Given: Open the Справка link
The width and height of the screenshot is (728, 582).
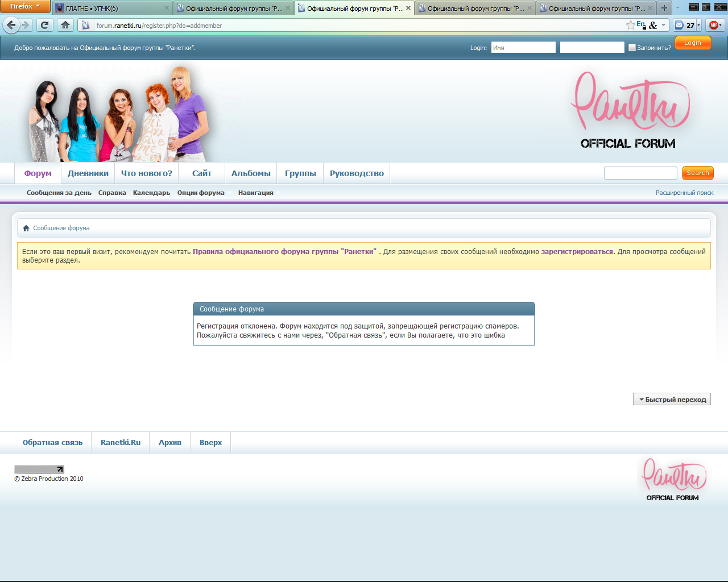Looking at the screenshot, I should (x=112, y=193).
